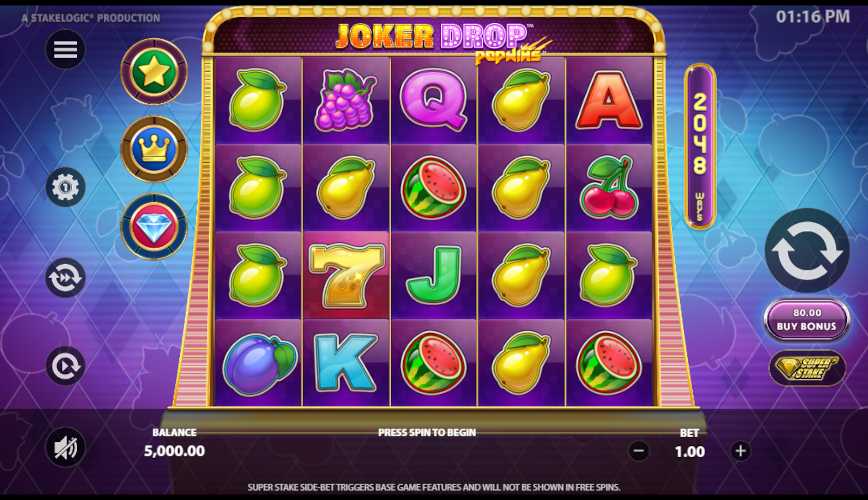Click the green star badge

click(154, 71)
